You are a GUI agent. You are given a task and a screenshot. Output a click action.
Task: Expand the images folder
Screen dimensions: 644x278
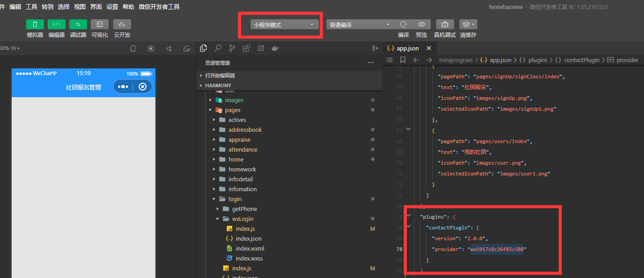pos(289,100)
